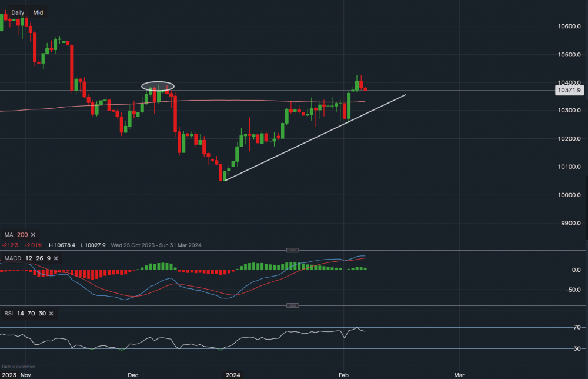
Task: Click the Dec label on time axis
Action: [133, 374]
